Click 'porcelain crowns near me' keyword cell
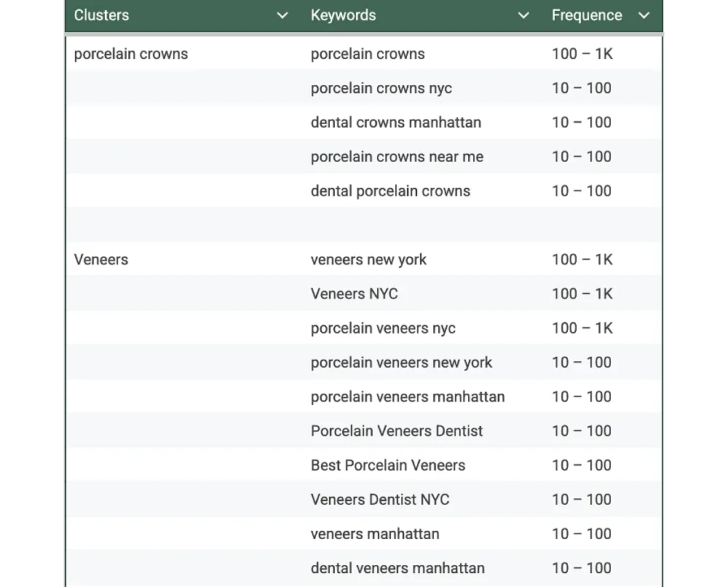This screenshot has height=587, width=728. tap(397, 157)
